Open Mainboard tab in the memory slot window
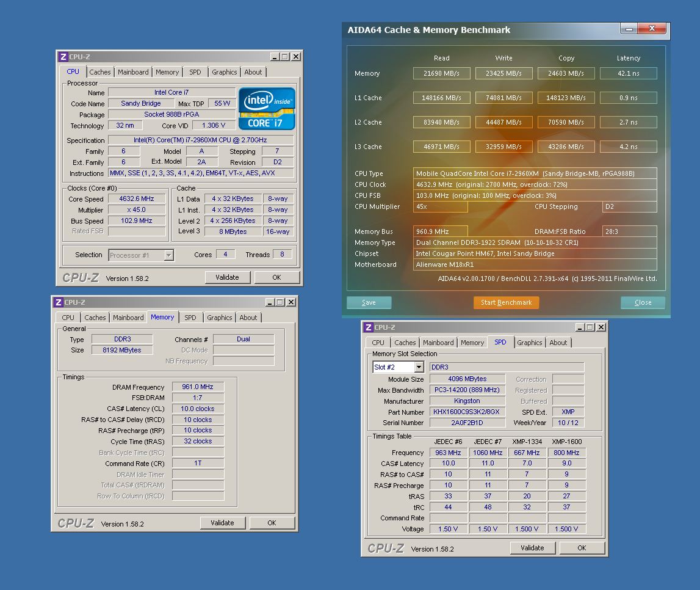 (x=438, y=343)
